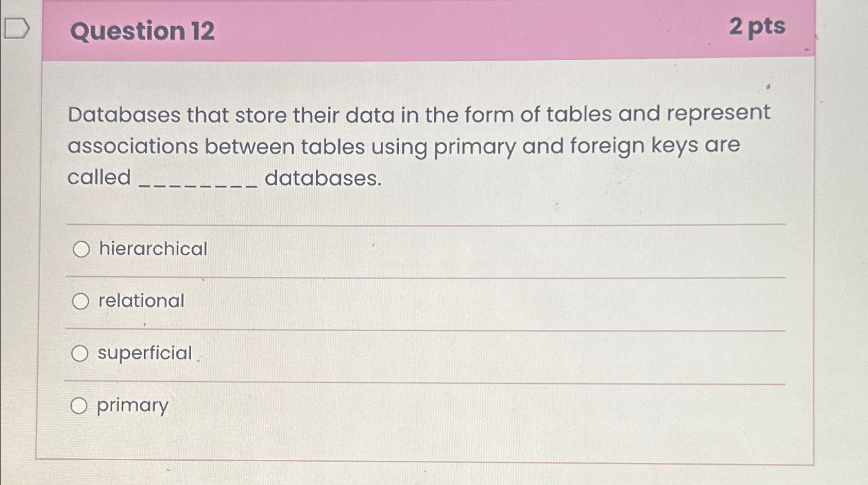Click the answer option text hierarchical
The width and height of the screenshot is (868, 485).
(152, 250)
